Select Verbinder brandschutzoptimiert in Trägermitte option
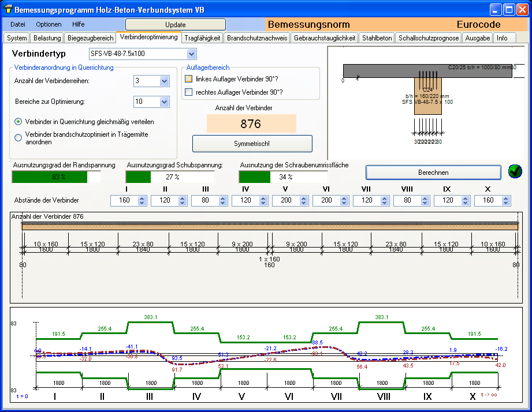 click(x=18, y=137)
